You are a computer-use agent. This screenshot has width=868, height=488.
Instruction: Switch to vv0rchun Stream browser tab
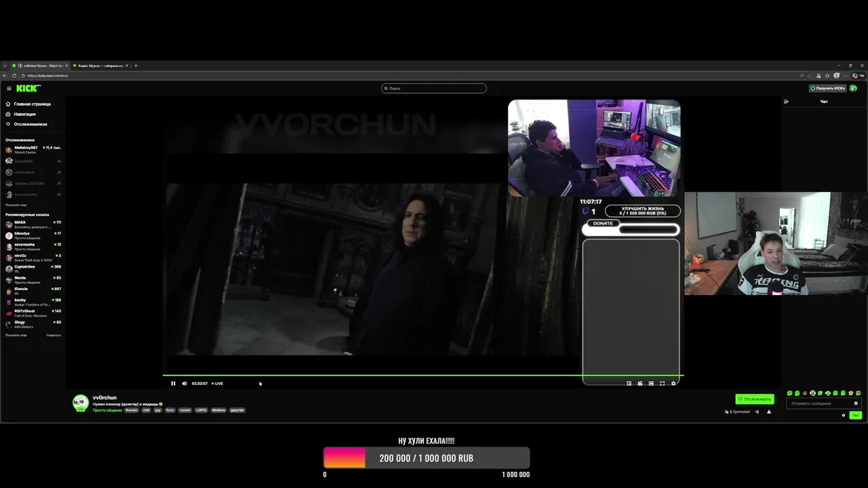[x=41, y=66]
